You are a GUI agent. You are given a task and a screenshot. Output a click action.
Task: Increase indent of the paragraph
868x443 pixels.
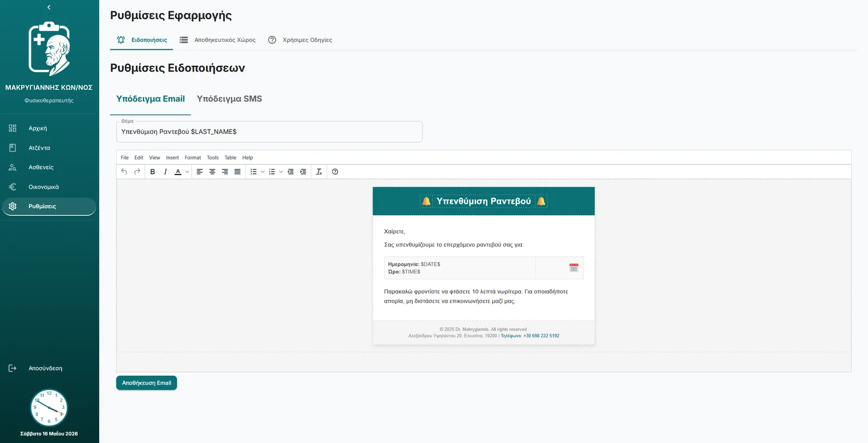(303, 172)
